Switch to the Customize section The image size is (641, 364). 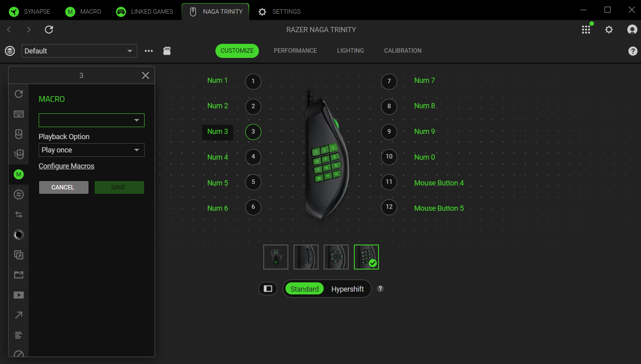pyautogui.click(x=237, y=51)
